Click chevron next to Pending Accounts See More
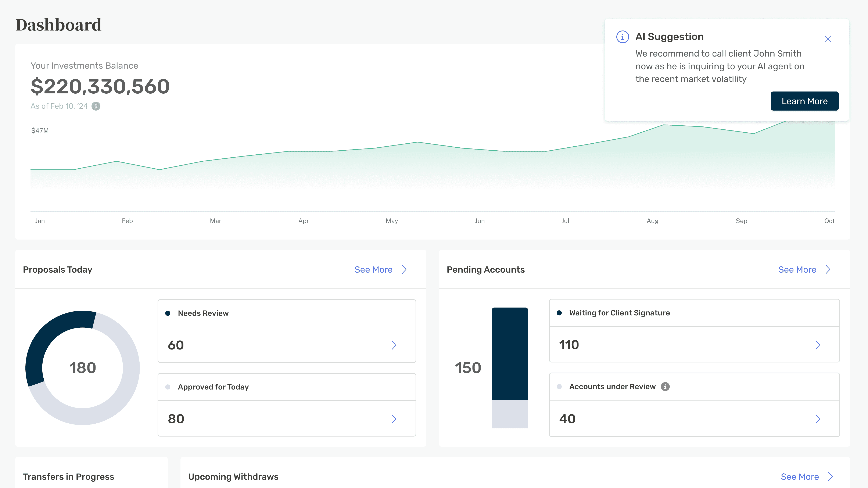The width and height of the screenshot is (868, 488). (x=828, y=270)
